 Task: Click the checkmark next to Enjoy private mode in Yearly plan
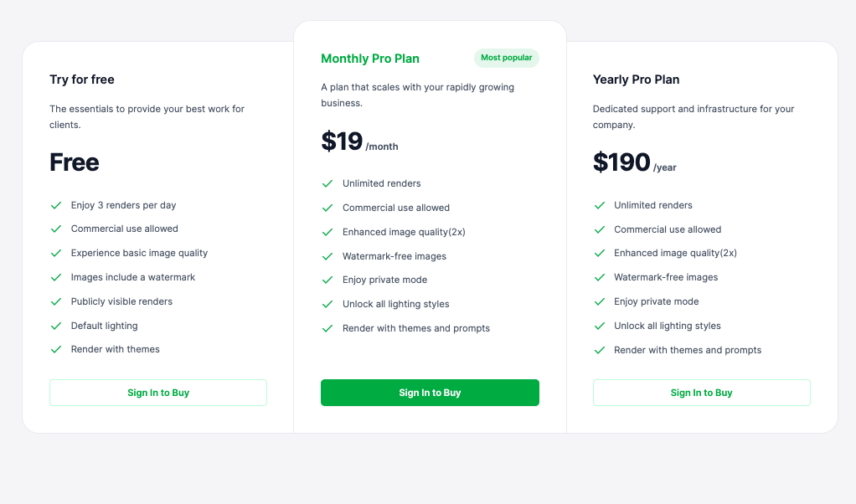coord(600,301)
